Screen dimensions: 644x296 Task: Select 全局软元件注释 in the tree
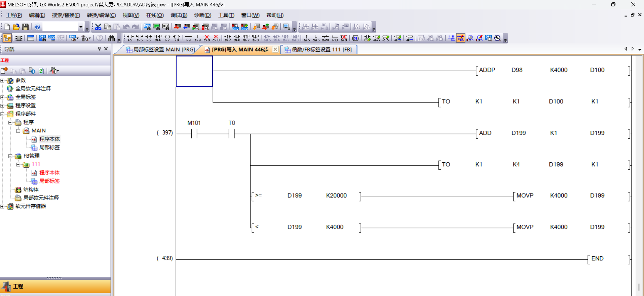tap(33, 89)
